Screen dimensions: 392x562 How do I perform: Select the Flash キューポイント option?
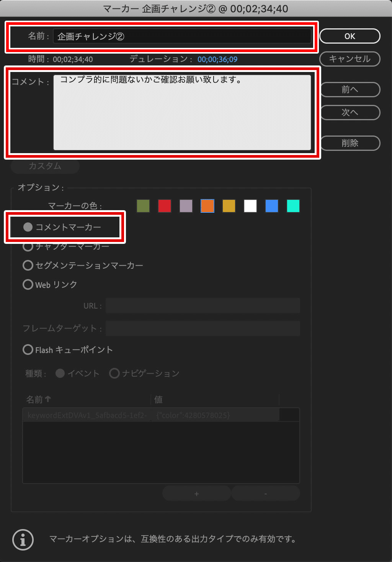[x=28, y=350]
